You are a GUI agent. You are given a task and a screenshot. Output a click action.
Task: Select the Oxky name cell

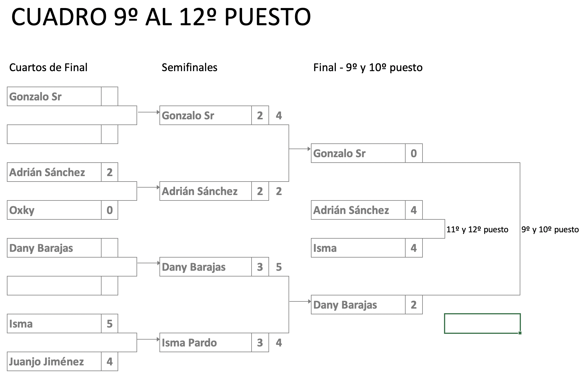(x=54, y=210)
